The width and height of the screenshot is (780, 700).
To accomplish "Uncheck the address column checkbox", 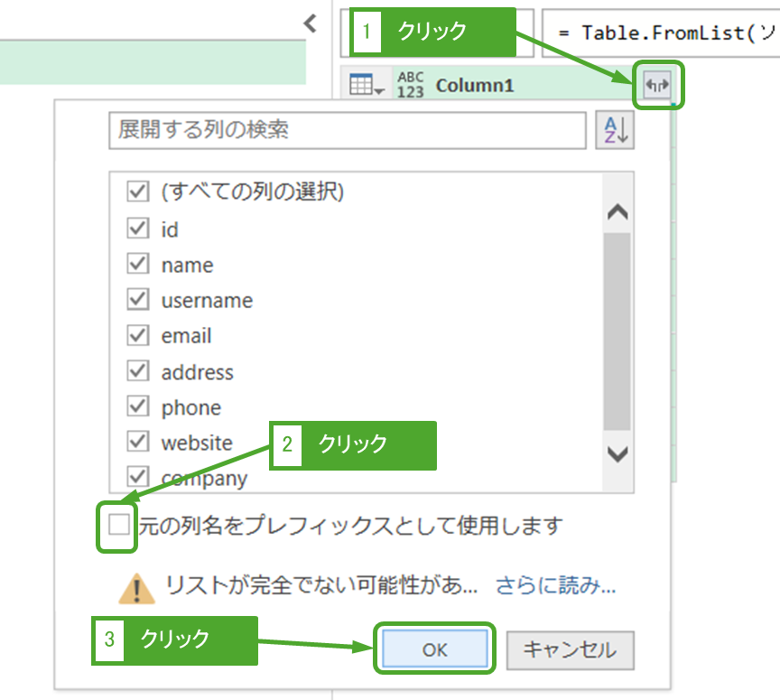I will click(x=138, y=371).
